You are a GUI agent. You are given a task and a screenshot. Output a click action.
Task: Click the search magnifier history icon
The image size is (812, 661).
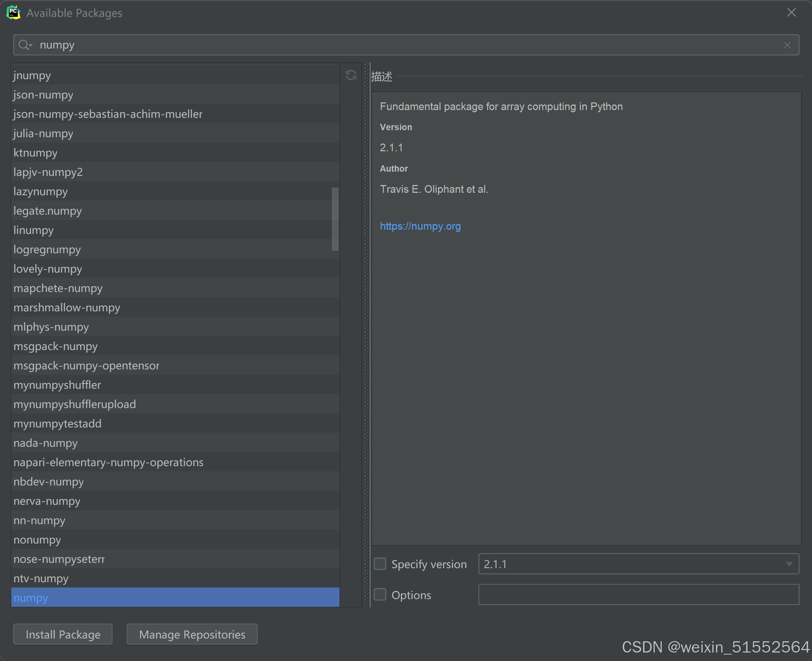[25, 45]
